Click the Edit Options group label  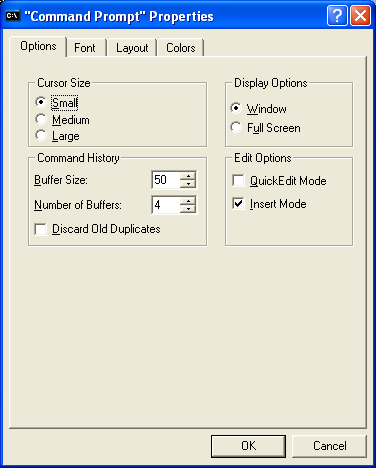coord(263,158)
